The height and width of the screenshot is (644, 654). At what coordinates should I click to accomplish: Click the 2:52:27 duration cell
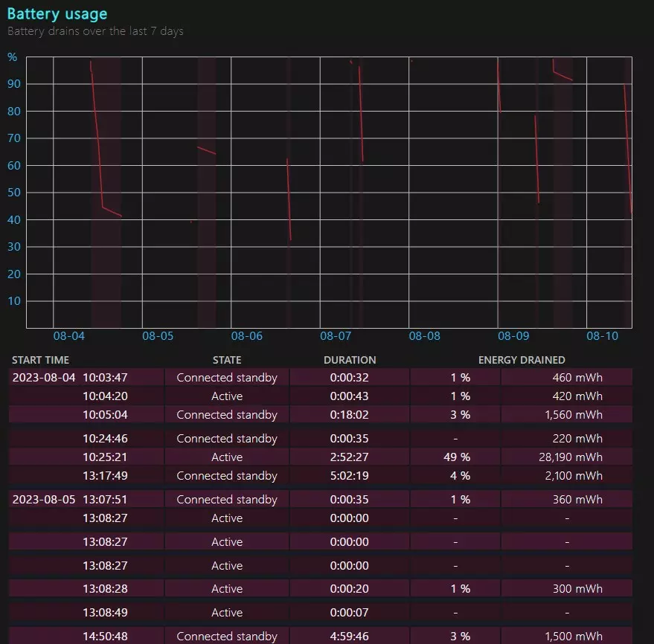click(349, 457)
